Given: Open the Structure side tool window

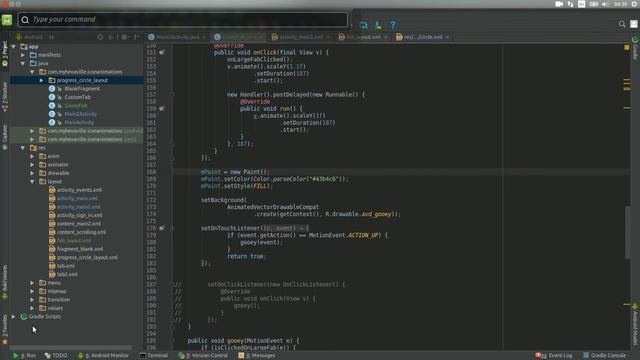Looking at the screenshot, I should 4,96.
